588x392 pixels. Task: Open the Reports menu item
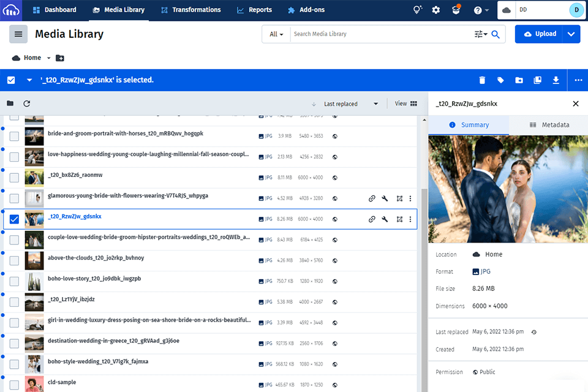254,10
